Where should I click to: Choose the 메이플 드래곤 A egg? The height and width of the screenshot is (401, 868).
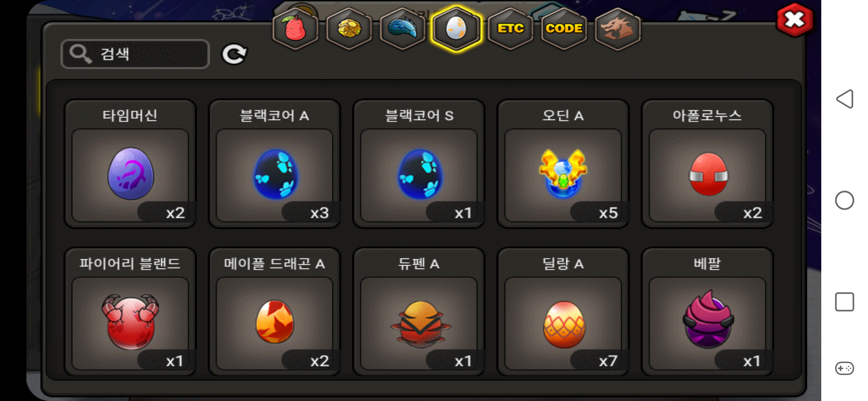(x=274, y=312)
